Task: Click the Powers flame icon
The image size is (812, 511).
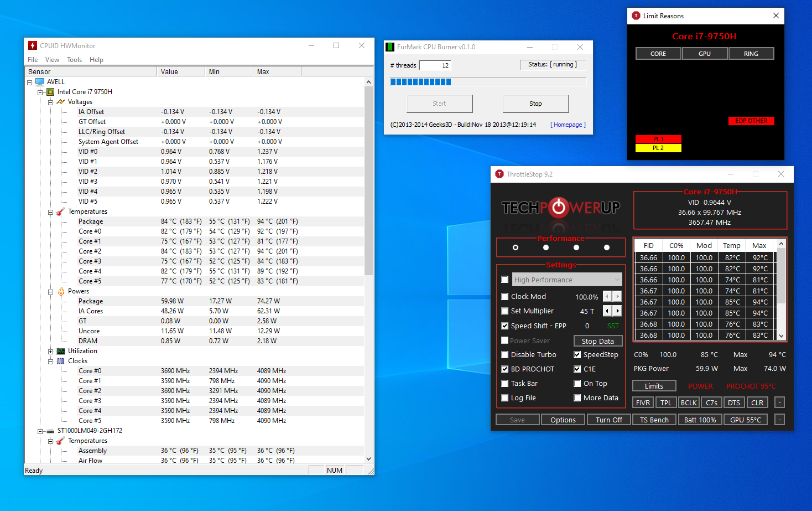Action: pyautogui.click(x=61, y=291)
